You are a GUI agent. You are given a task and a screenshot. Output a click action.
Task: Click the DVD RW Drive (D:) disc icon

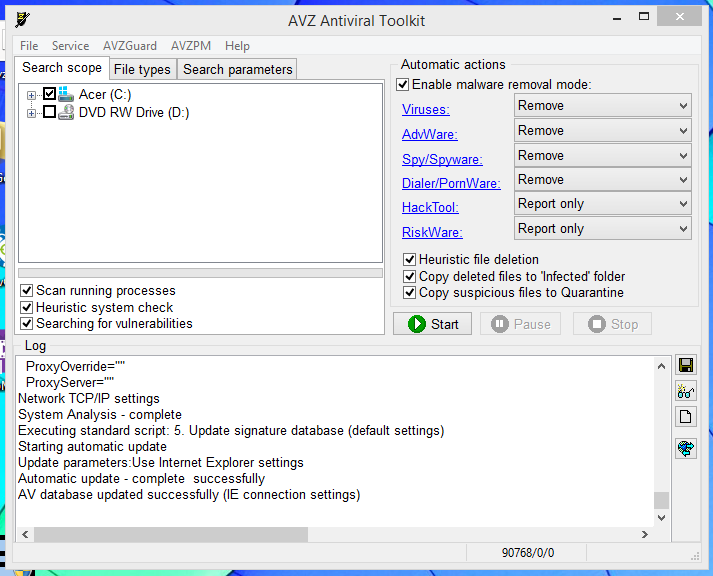(66, 112)
